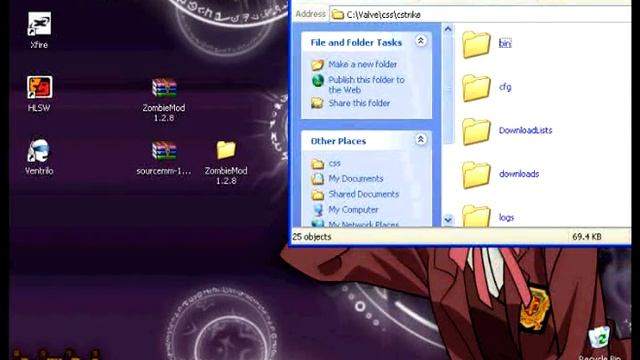Select the ZombieMod 1.2.8 archive icon

[x=164, y=87]
